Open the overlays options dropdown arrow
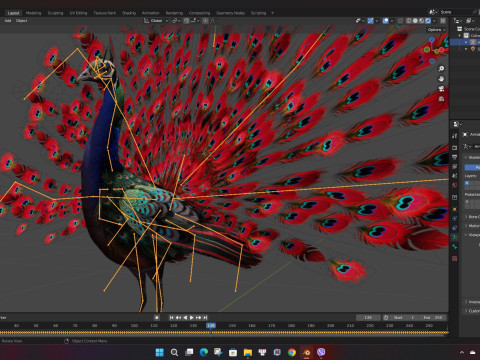Viewport: 480px width, 360px height. [392, 21]
